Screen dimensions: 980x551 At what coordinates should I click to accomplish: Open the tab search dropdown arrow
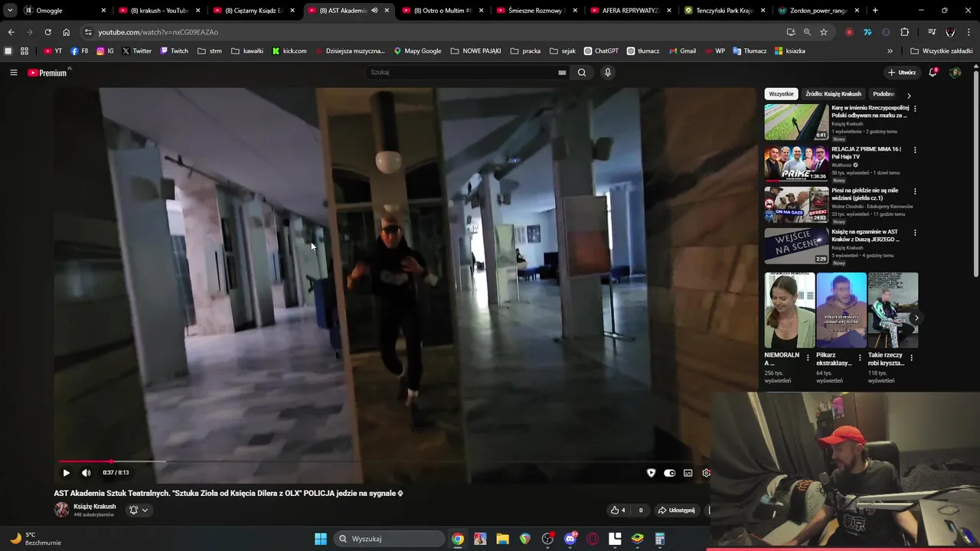[x=10, y=11]
